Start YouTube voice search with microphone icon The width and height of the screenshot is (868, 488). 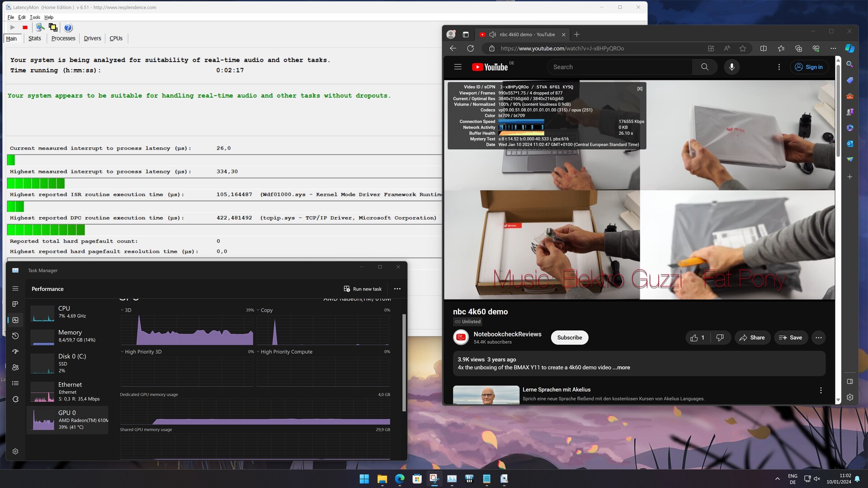click(x=731, y=67)
